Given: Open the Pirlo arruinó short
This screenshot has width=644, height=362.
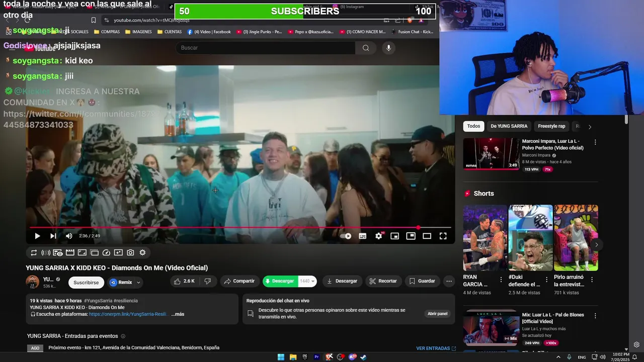Looking at the screenshot, I should [x=576, y=238].
